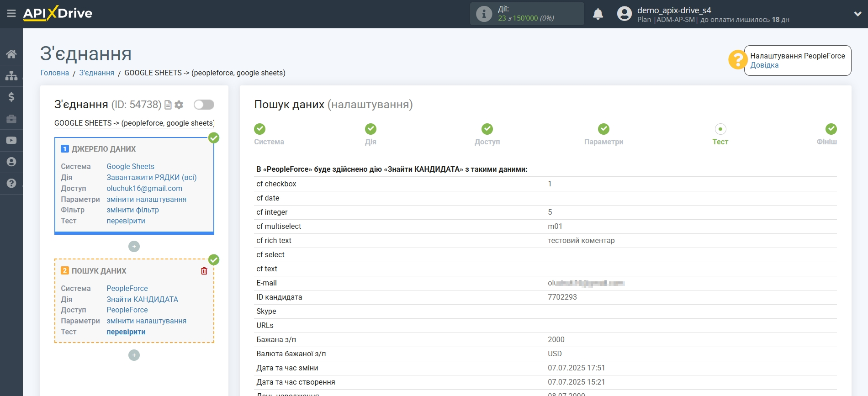Open oluchuk16@gmail.com access link
The image size is (868, 396).
[x=144, y=189]
